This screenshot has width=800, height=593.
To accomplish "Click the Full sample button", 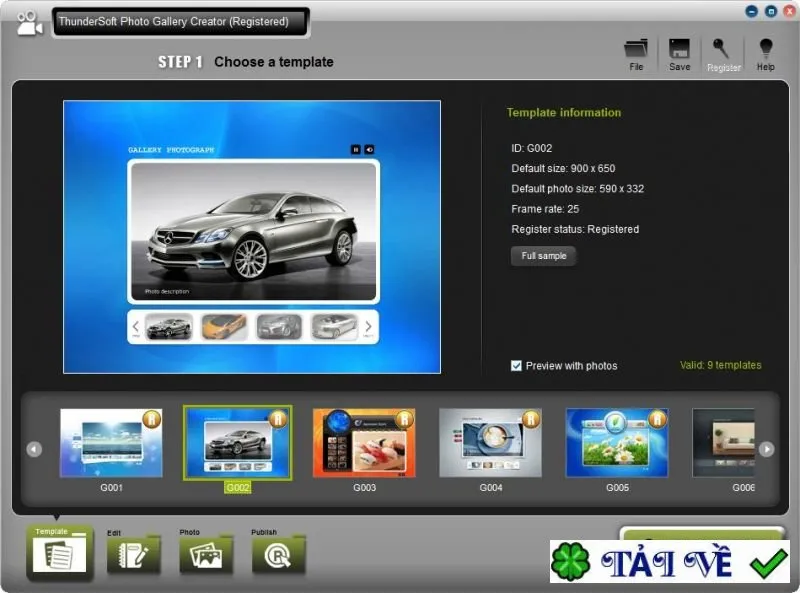I will 543,256.
